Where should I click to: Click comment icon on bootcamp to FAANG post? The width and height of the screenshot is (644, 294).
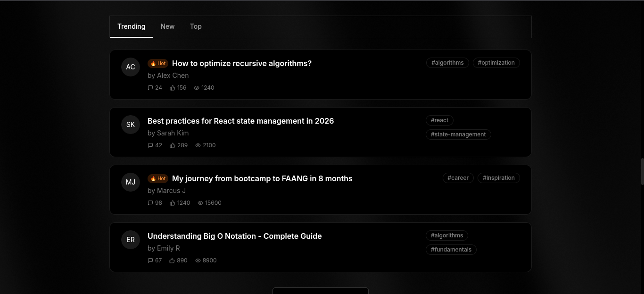tap(150, 203)
